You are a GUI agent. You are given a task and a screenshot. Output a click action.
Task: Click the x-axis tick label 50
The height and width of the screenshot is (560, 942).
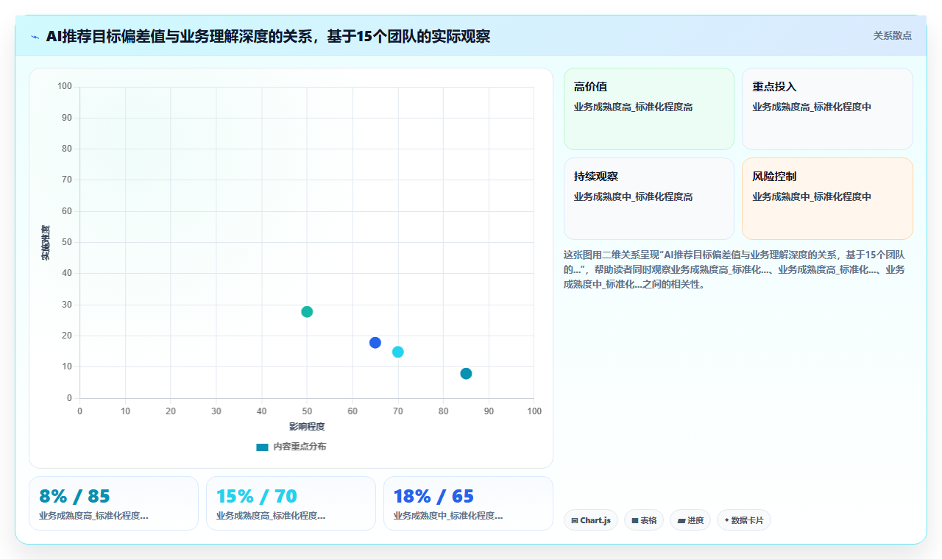[307, 411]
